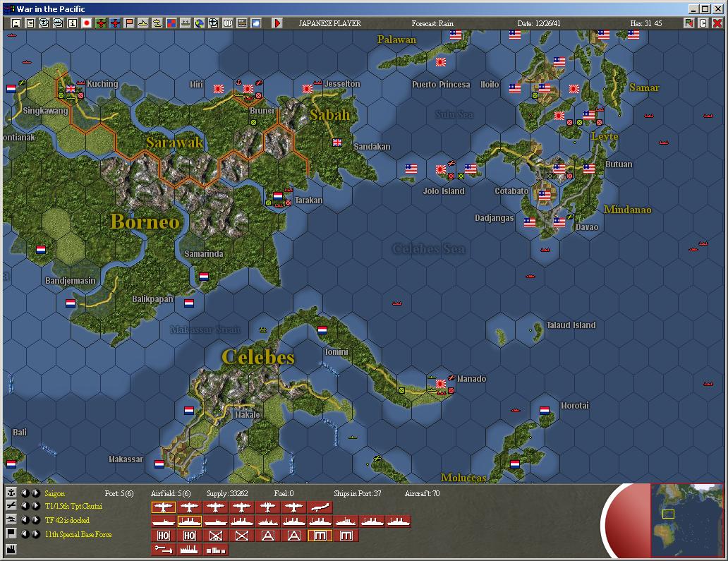Click the single yellow ship toolbar icon
This screenshot has width=728, height=561.
143,23
